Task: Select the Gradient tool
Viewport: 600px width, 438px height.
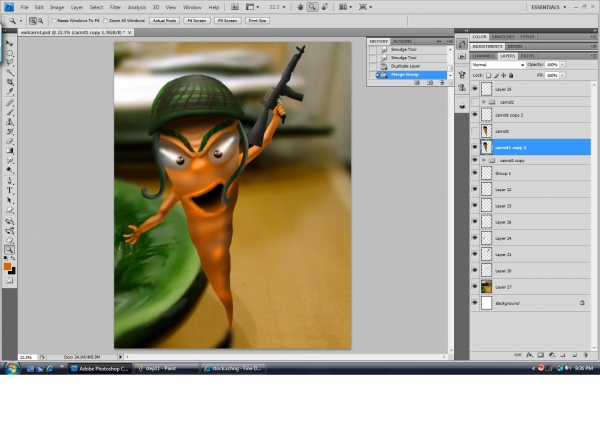Action: click(10, 151)
